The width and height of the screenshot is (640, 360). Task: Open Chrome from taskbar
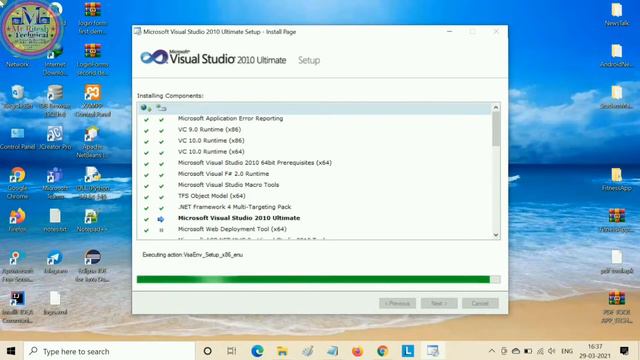382,351
